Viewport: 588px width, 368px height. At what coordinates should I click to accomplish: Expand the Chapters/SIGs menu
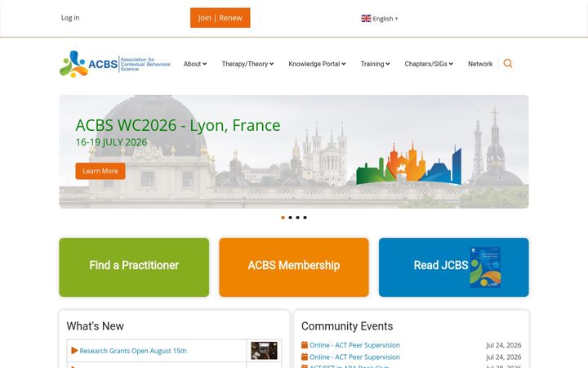click(429, 64)
